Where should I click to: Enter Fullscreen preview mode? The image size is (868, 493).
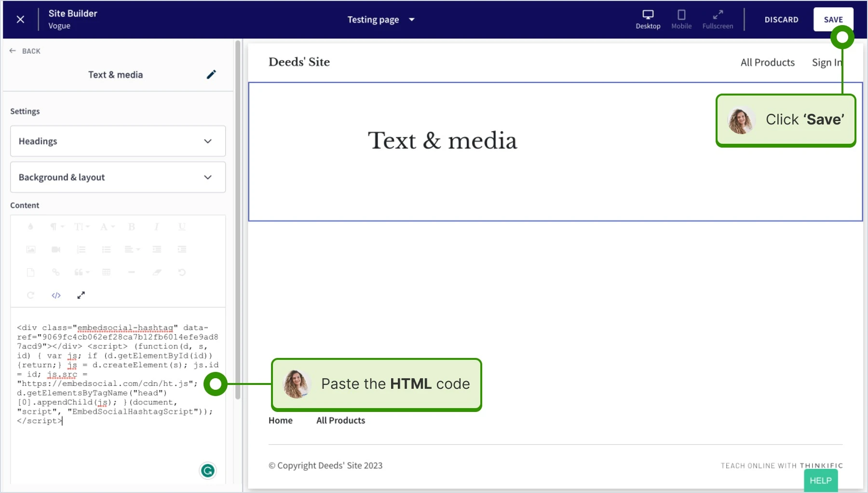[x=718, y=20]
